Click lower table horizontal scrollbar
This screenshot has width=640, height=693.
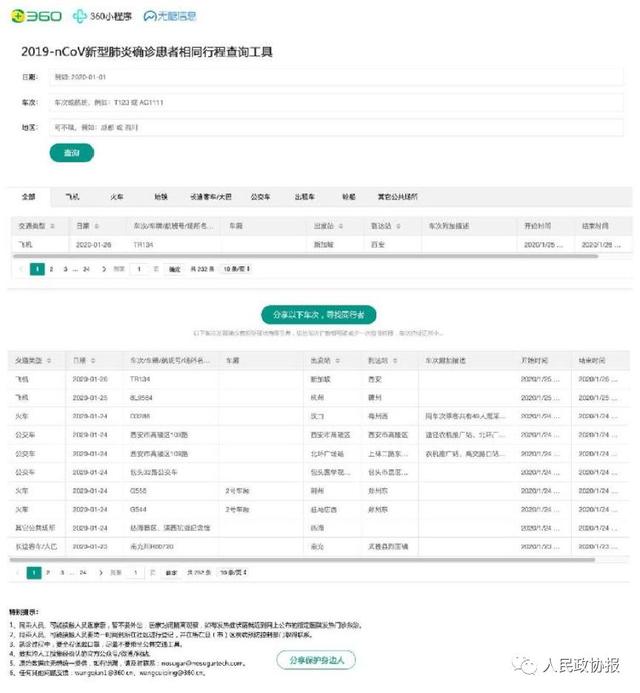coord(302,560)
